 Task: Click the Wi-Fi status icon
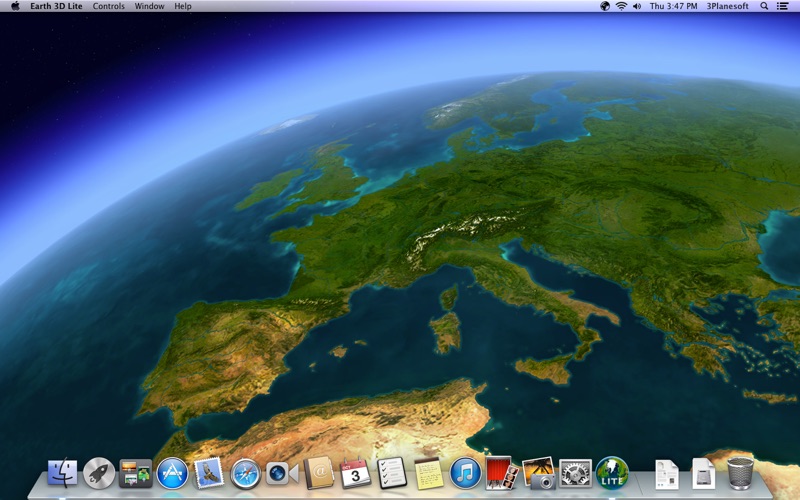click(621, 6)
